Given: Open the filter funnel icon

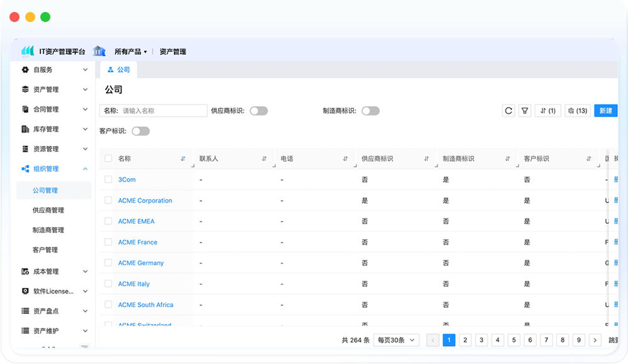Looking at the screenshot, I should [525, 111].
